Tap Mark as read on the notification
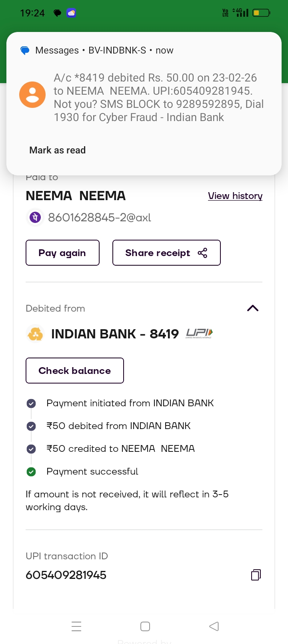 click(58, 150)
